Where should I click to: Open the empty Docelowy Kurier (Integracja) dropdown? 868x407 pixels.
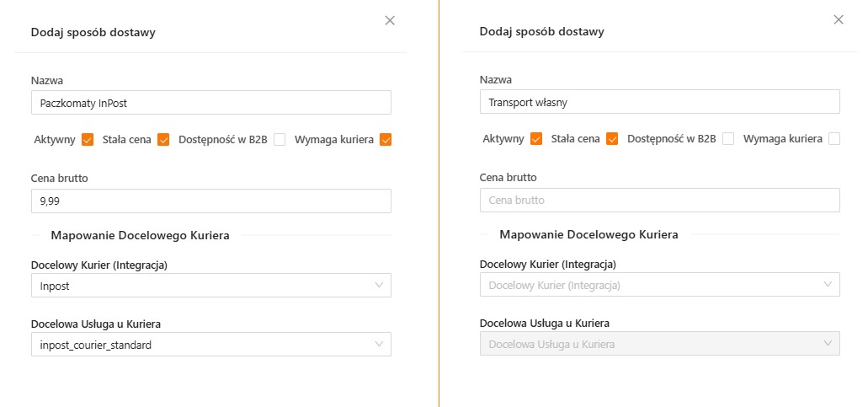click(659, 286)
